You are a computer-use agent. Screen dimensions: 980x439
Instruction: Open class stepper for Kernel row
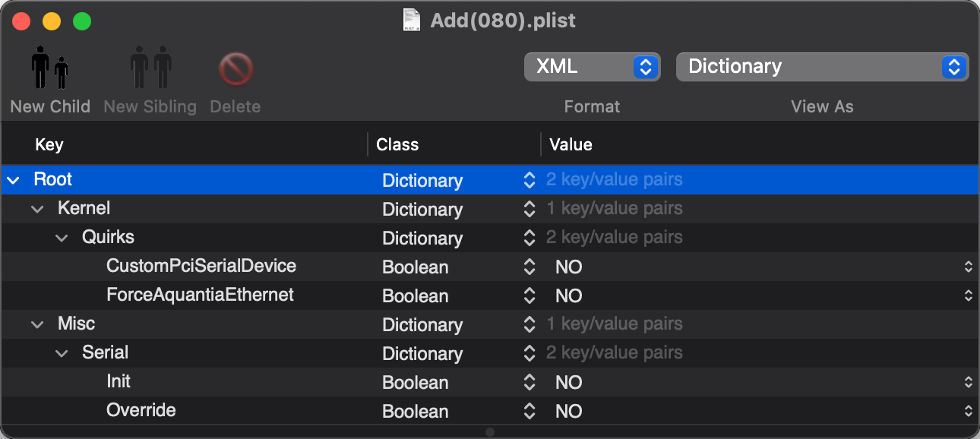pos(530,209)
